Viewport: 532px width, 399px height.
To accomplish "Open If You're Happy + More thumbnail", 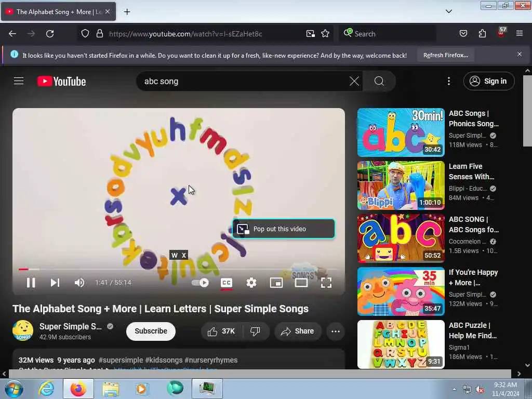I will 401,291.
